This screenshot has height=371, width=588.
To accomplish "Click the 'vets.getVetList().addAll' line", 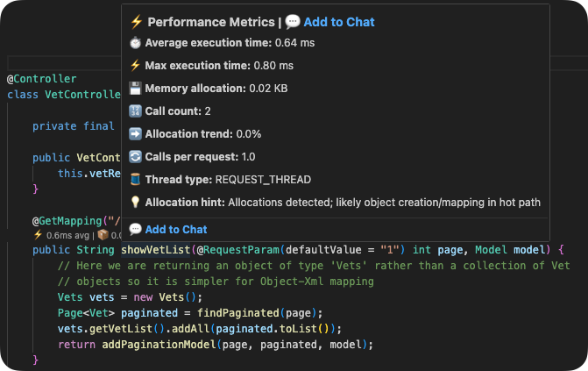I will point(200,329).
